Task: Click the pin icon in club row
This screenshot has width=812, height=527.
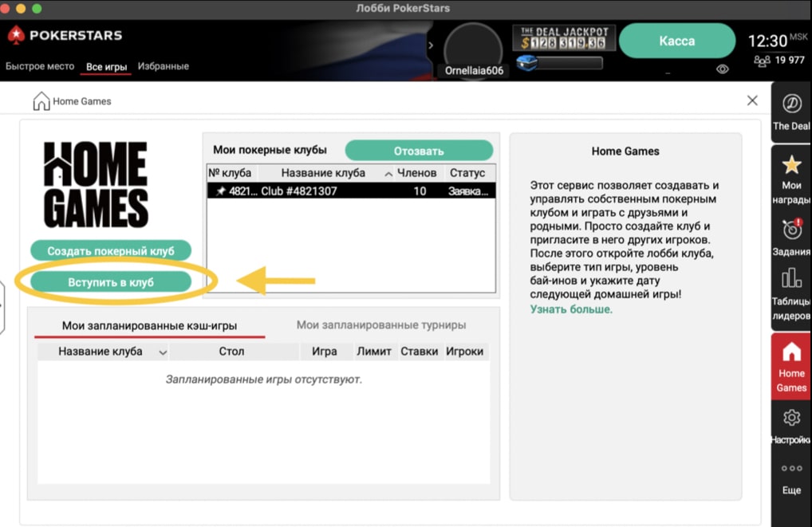Action: pos(221,191)
